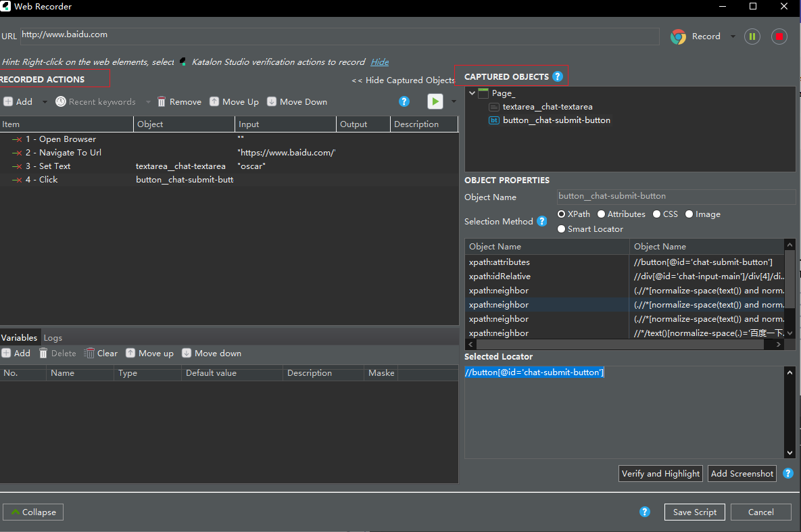Open Recent keywords list

[96, 101]
